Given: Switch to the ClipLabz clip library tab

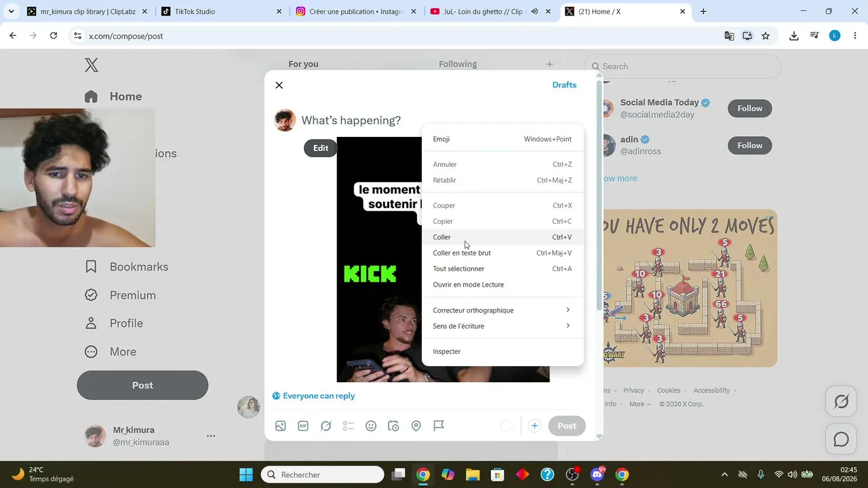Looking at the screenshot, I should [x=87, y=12].
